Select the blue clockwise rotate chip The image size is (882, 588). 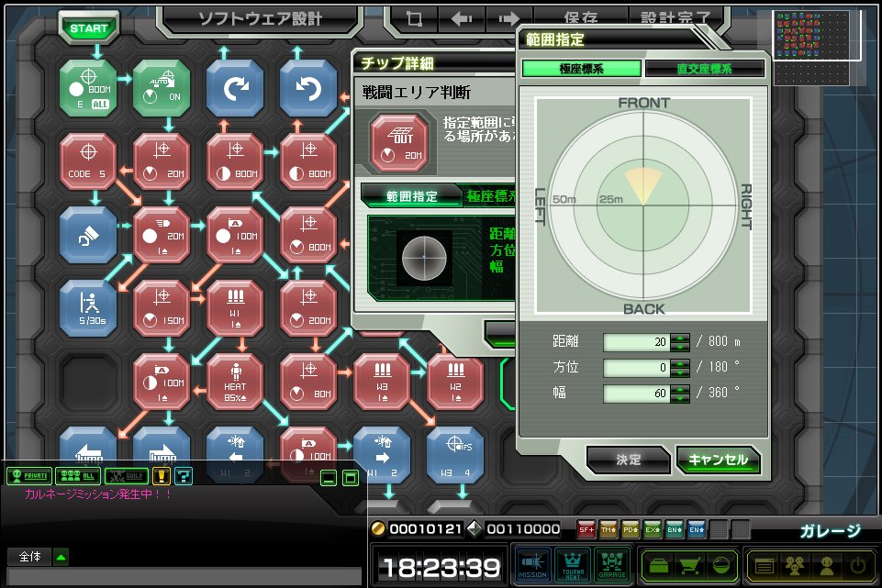tap(235, 89)
